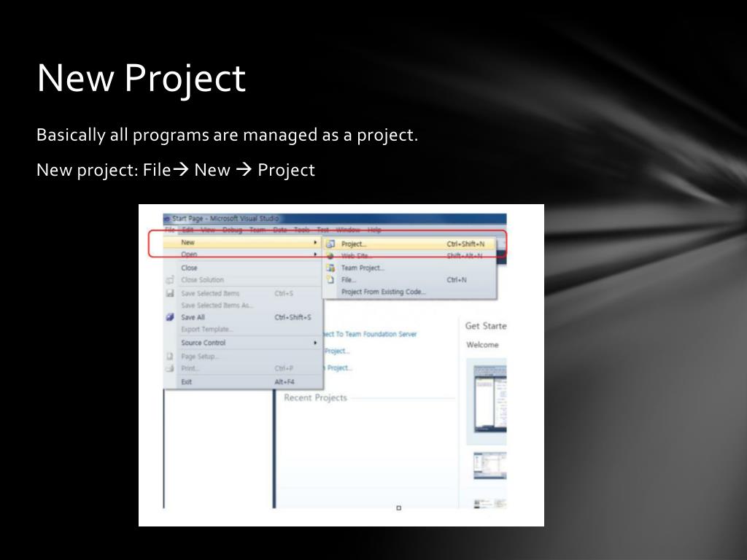Choose Close Solution menu entry
Viewport: 747px width, 560px height.
(x=242, y=279)
